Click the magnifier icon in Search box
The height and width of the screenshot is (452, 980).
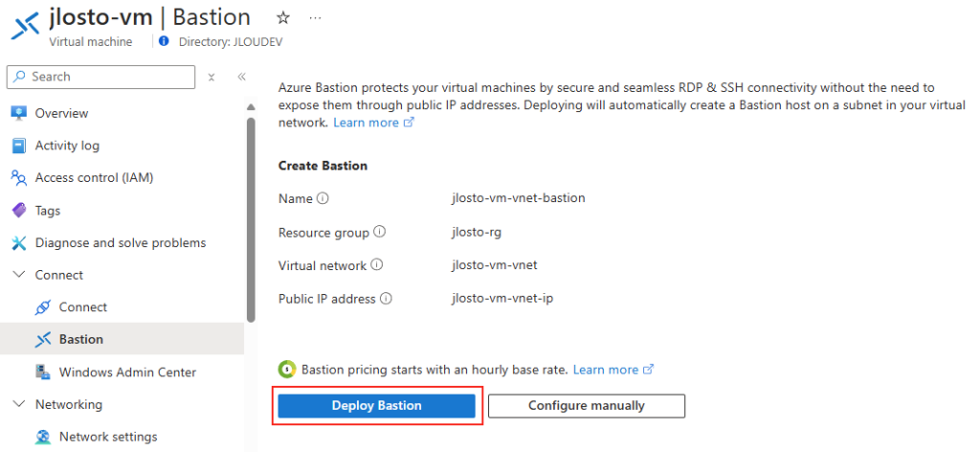tap(20, 77)
